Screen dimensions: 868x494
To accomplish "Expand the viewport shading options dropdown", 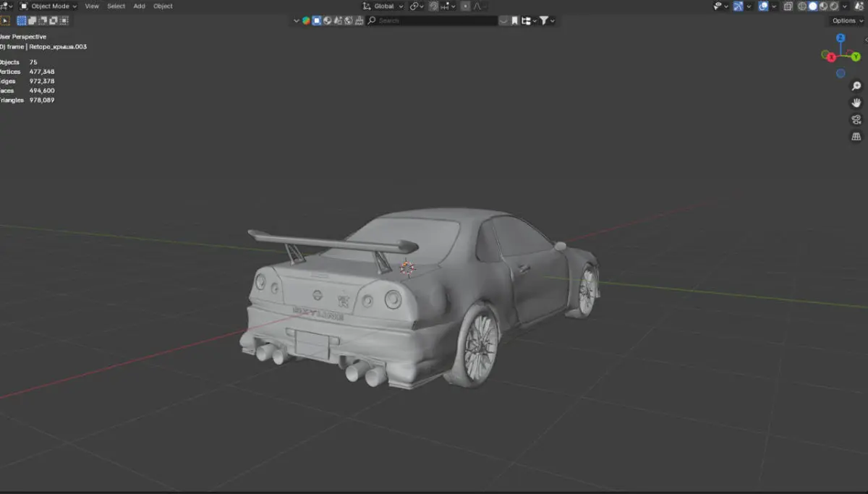I will pos(845,7).
